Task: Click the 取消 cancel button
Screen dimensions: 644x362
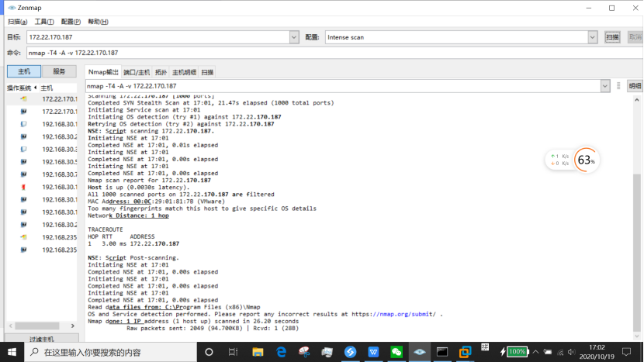Action: pyautogui.click(x=635, y=37)
